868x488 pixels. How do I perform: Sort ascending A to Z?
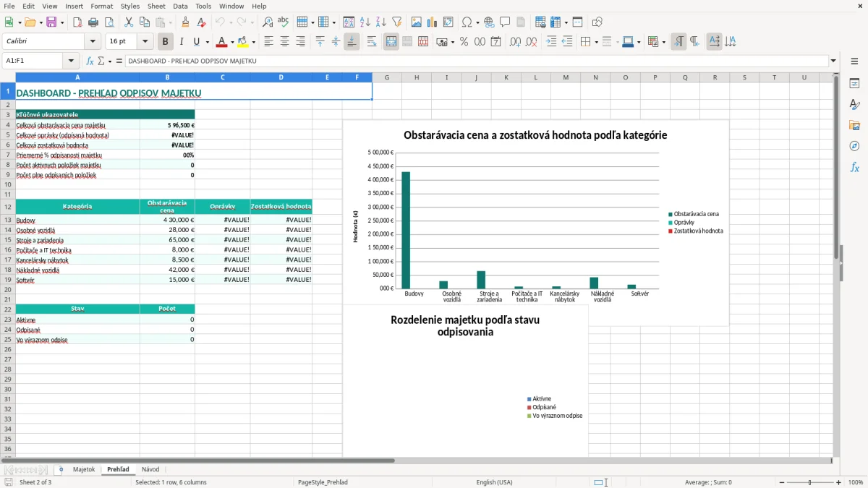pos(365,22)
